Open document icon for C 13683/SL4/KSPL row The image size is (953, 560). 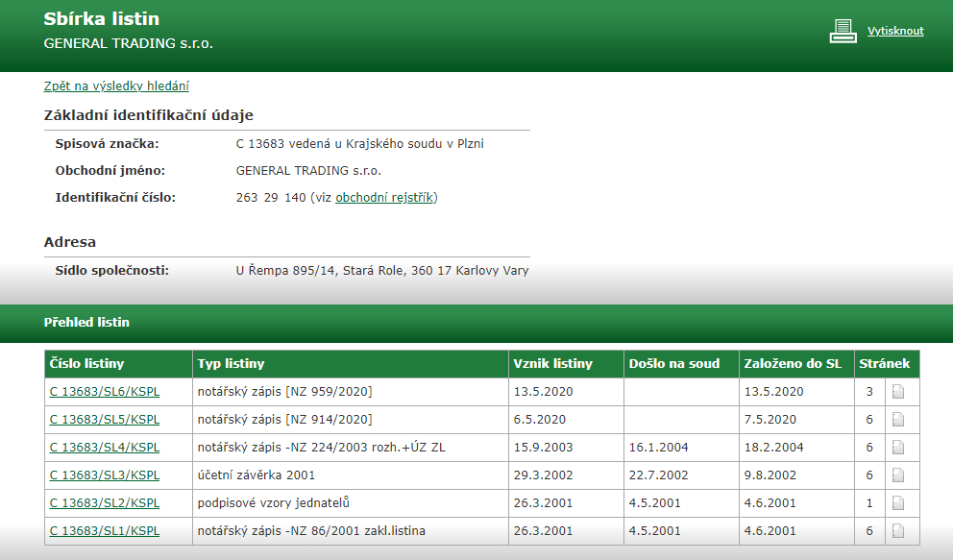(898, 448)
